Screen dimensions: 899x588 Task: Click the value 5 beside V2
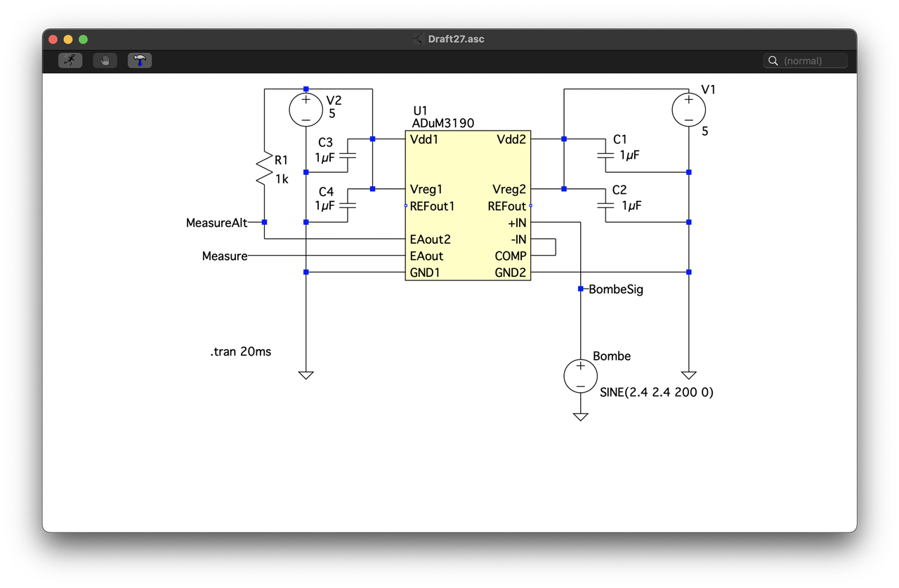click(332, 113)
